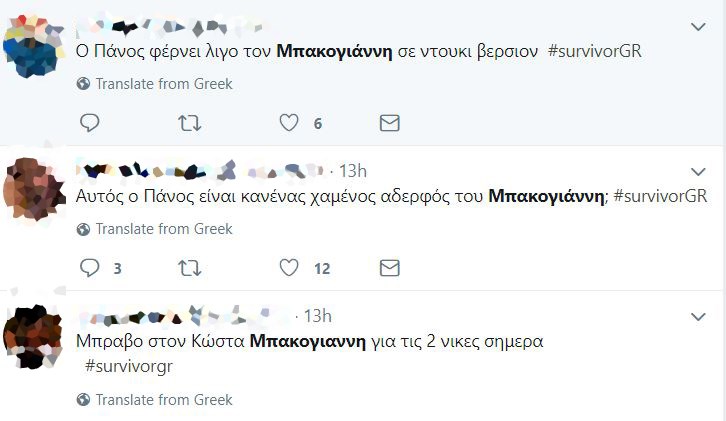Retweet the second tweet about χαμένος αδερφός

click(x=189, y=268)
